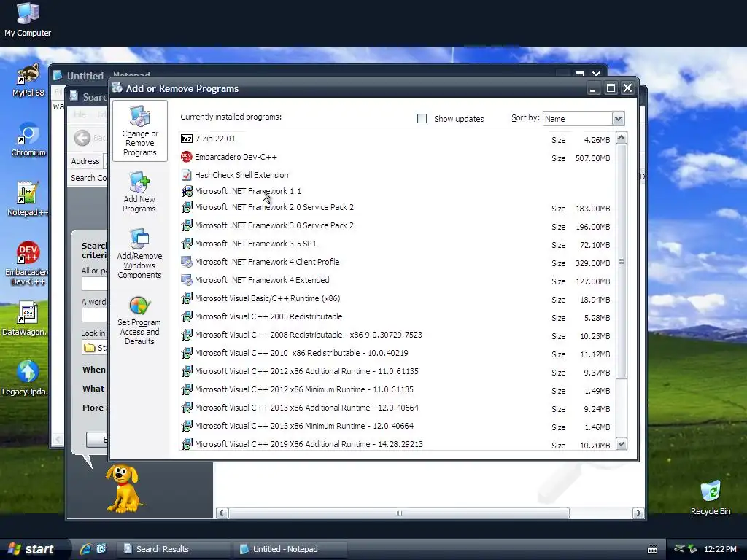Toggle the Show updates checkbox
This screenshot has width=747, height=560.
coord(422,119)
